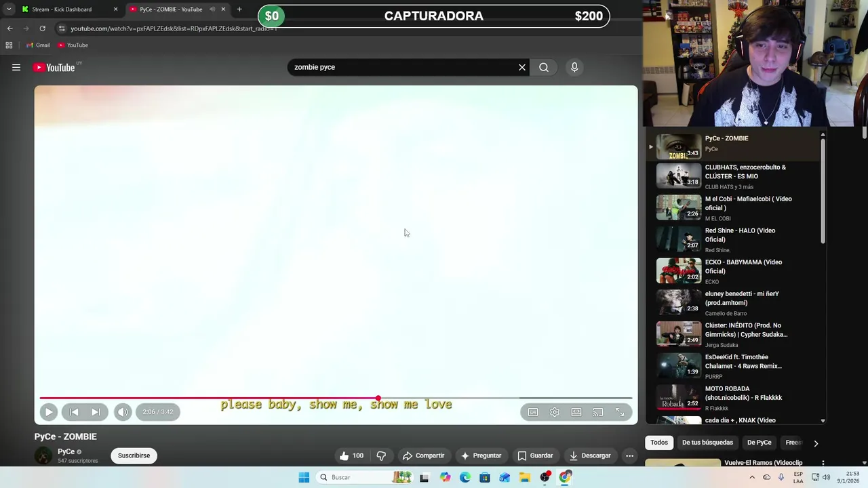Open the YouTube hamburger guide menu
This screenshot has height=488, width=868.
[16, 67]
